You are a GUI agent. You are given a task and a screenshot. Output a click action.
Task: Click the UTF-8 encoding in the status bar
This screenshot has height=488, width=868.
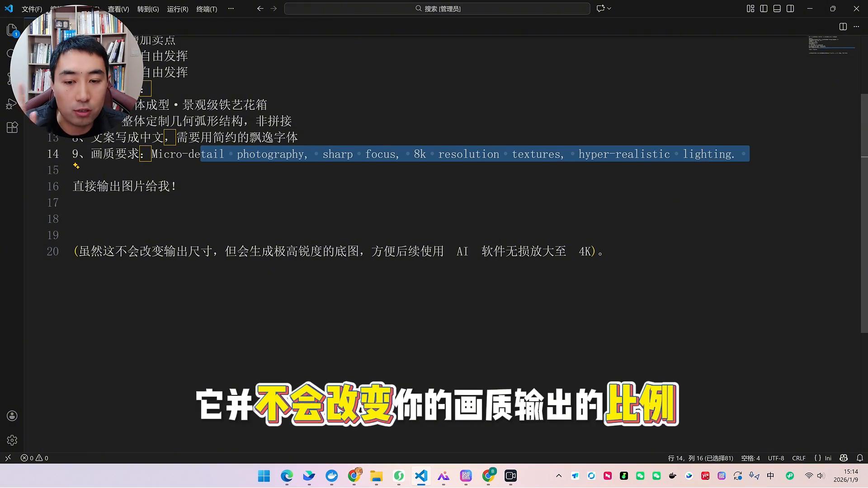pyautogui.click(x=776, y=458)
